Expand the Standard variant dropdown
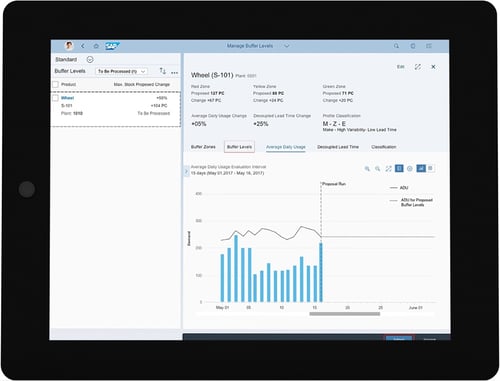 [90, 59]
